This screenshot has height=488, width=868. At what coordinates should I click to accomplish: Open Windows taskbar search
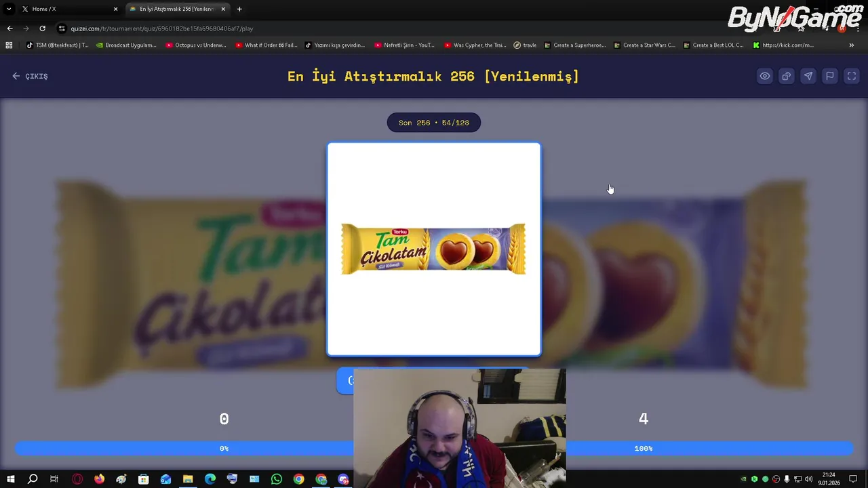point(33,479)
